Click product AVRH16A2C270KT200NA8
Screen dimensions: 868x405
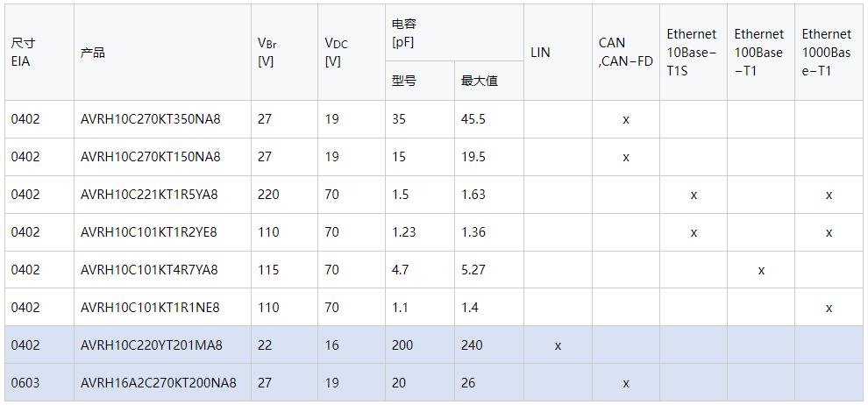(158, 383)
